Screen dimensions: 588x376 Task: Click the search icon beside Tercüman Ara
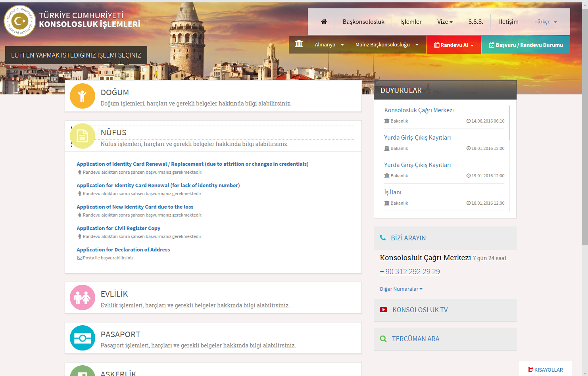click(x=383, y=339)
